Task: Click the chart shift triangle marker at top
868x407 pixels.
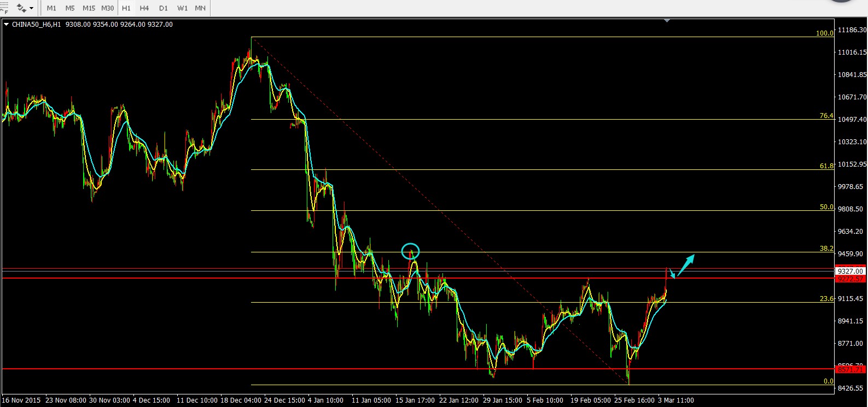Action: coord(667,21)
